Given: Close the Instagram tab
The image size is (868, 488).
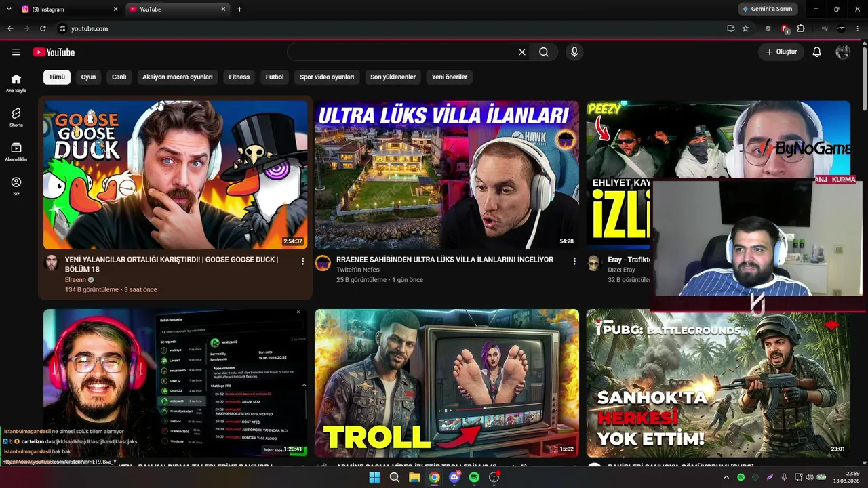Looking at the screenshot, I should click(x=115, y=9).
